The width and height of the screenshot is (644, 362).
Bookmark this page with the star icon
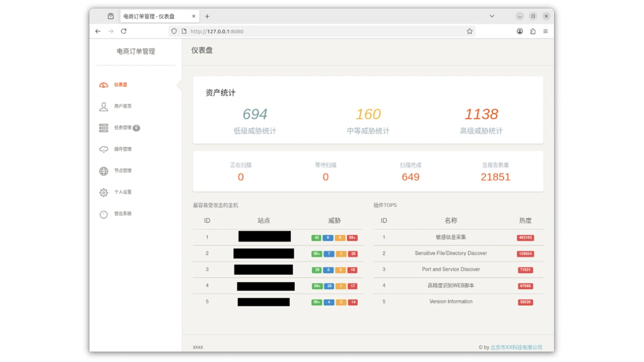pyautogui.click(x=470, y=31)
